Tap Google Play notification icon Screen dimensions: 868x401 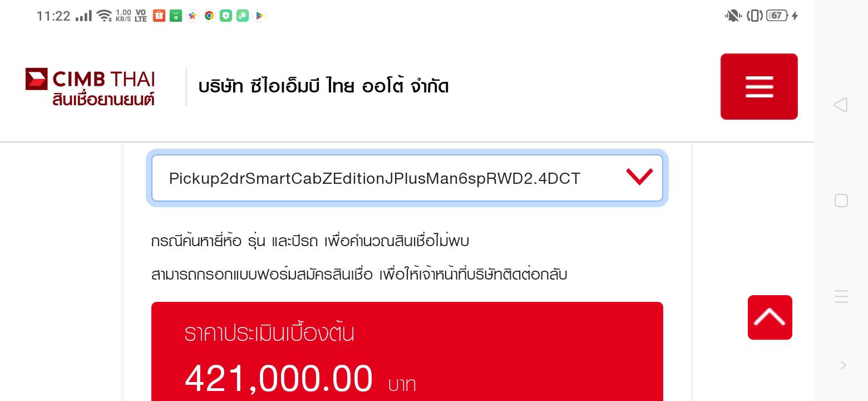click(x=259, y=16)
